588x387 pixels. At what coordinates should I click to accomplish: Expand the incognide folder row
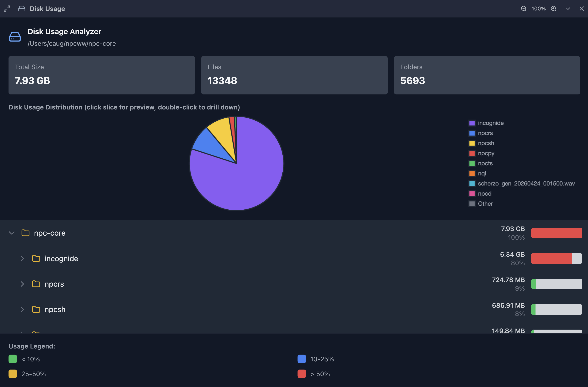tap(22, 258)
